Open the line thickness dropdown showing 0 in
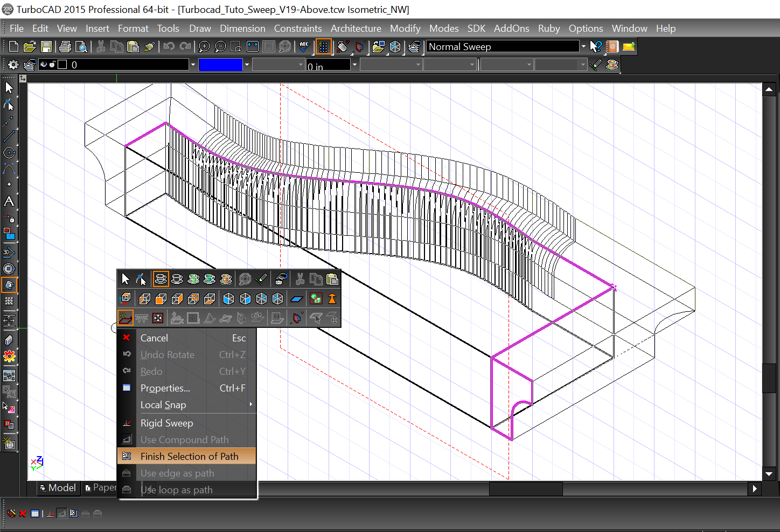780x532 pixels. (x=354, y=64)
